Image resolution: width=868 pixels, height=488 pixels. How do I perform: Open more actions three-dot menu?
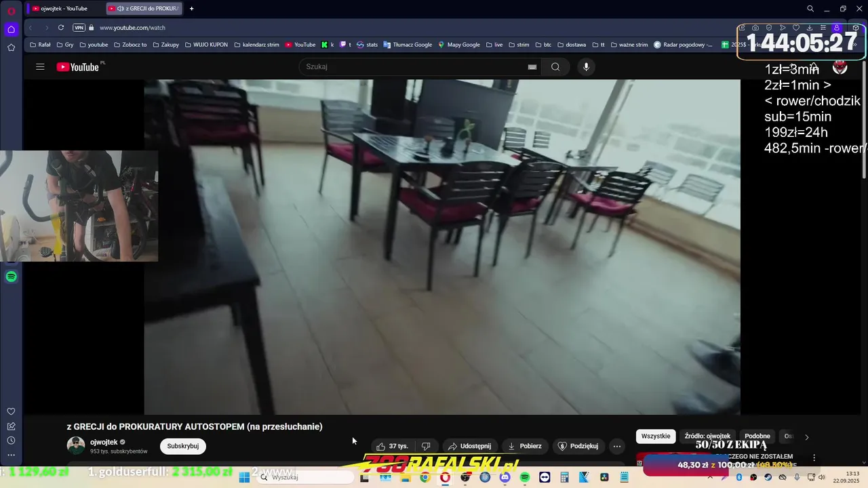point(617,446)
